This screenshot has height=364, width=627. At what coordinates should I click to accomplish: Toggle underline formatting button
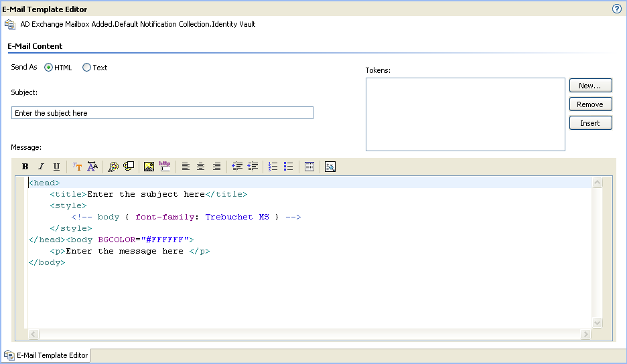[x=56, y=167]
